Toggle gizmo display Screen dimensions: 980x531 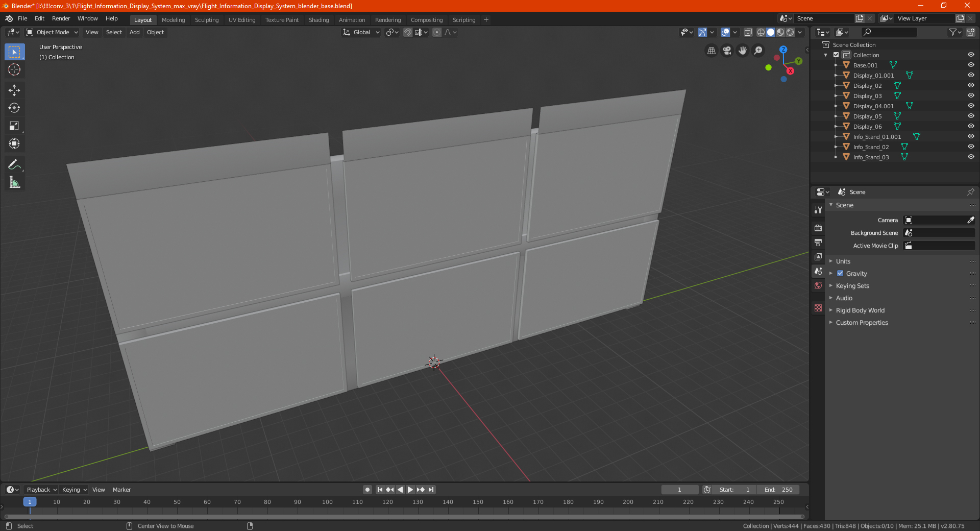point(702,32)
